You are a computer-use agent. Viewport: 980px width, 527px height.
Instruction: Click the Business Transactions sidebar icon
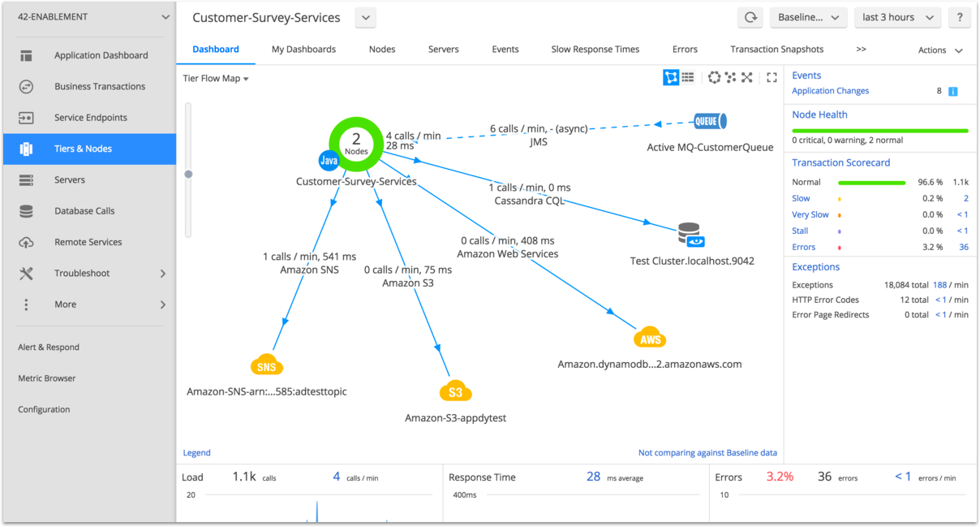(x=26, y=87)
